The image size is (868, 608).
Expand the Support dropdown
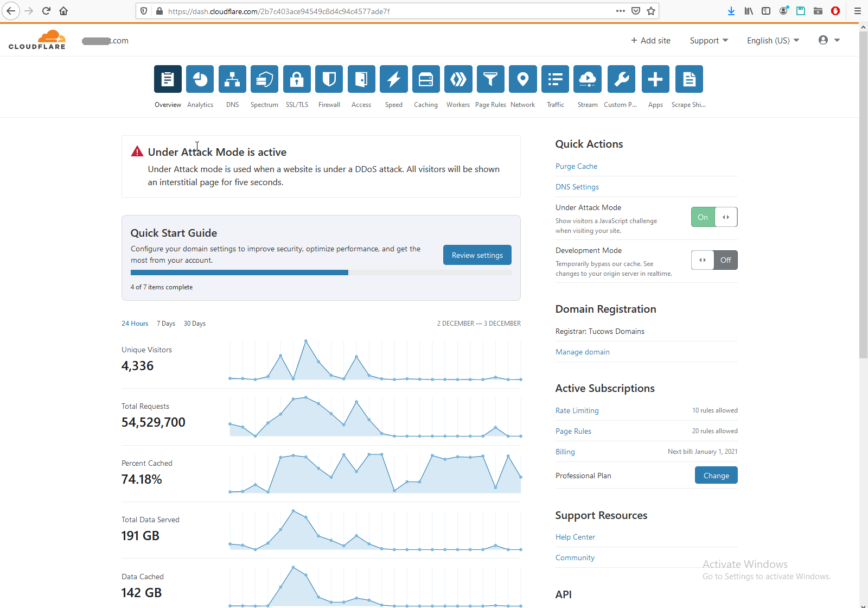click(x=709, y=41)
